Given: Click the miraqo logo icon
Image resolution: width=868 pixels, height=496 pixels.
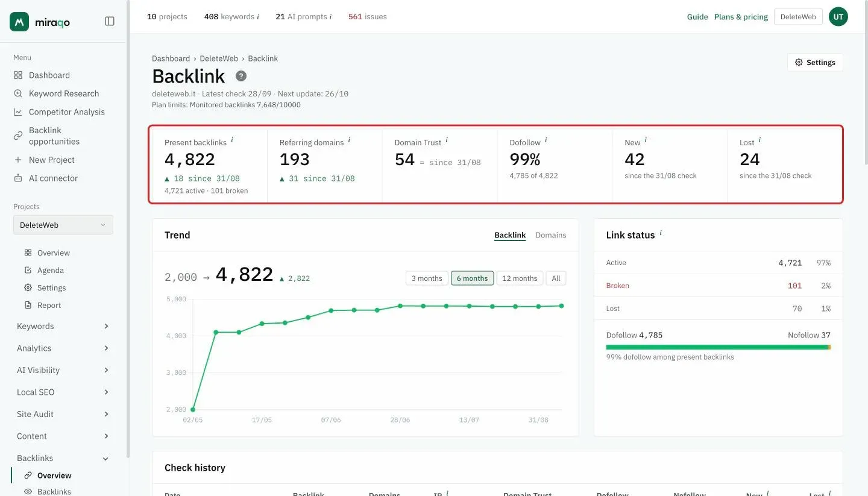Looking at the screenshot, I should [19, 22].
